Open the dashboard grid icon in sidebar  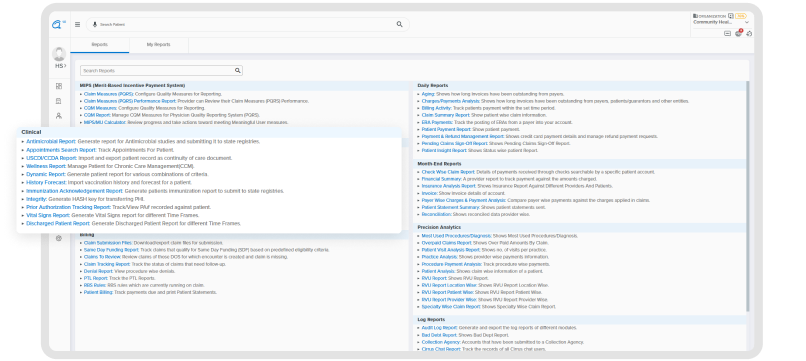click(59, 86)
